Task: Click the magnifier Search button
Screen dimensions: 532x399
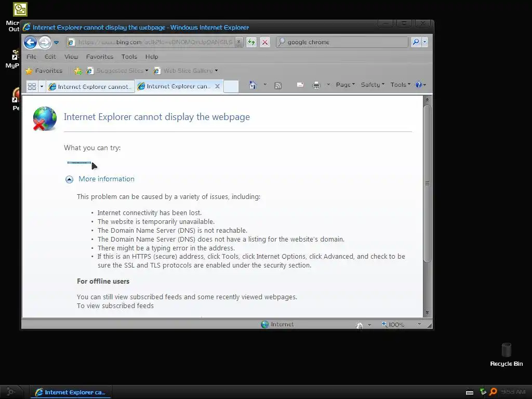Action: [416, 42]
